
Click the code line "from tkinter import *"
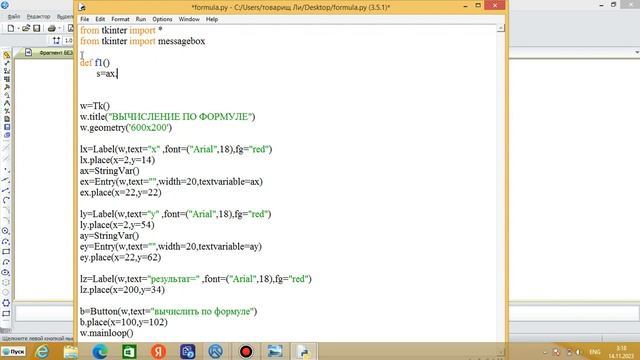click(x=121, y=30)
